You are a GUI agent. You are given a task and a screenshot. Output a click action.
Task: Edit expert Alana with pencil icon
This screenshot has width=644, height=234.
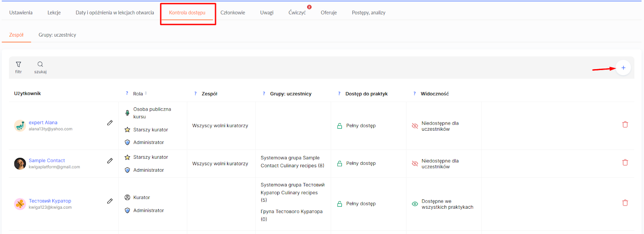(x=110, y=123)
